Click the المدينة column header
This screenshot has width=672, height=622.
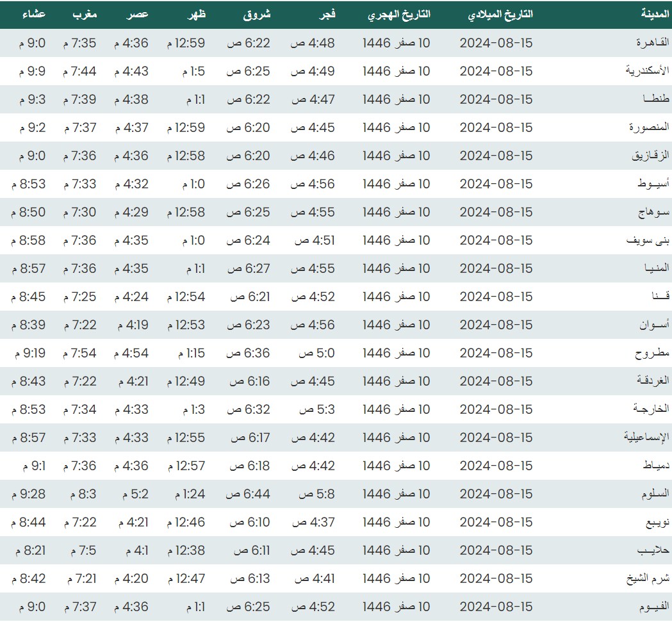coord(655,14)
